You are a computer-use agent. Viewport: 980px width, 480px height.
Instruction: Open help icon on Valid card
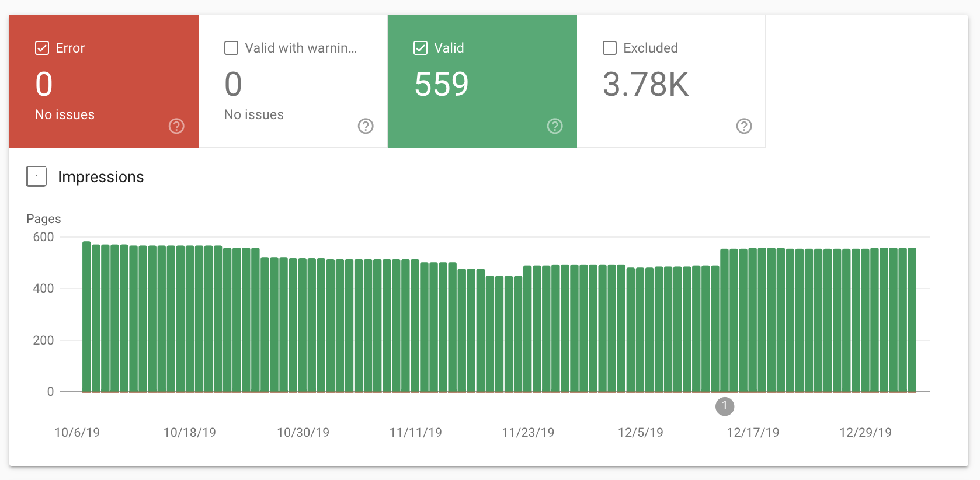click(x=555, y=126)
